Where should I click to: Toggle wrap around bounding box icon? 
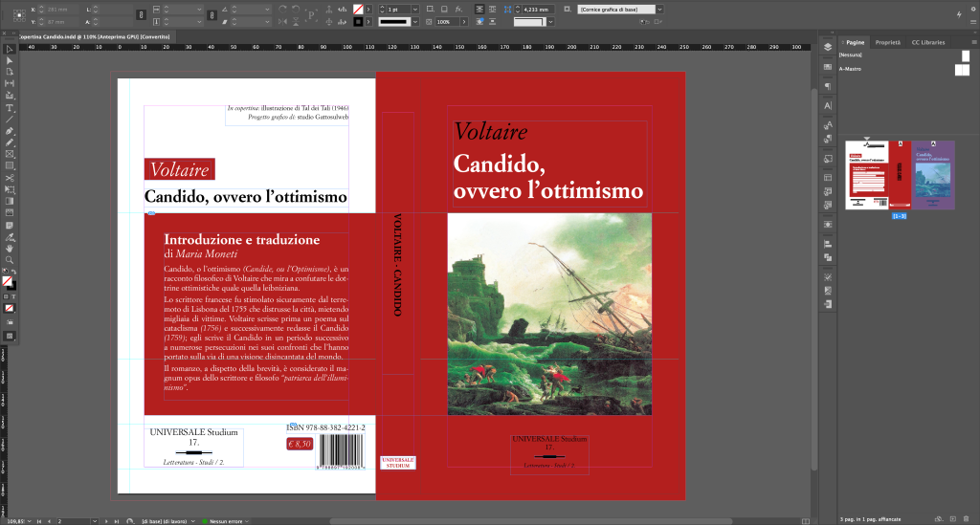point(493,10)
